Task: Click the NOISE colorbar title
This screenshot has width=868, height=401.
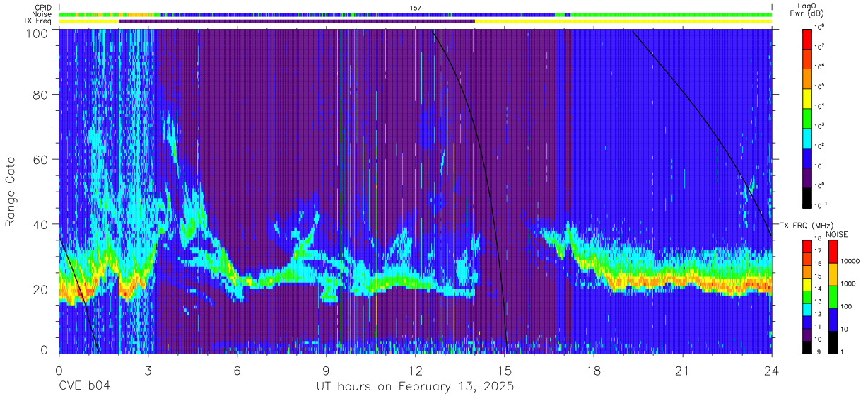Action: [835, 234]
